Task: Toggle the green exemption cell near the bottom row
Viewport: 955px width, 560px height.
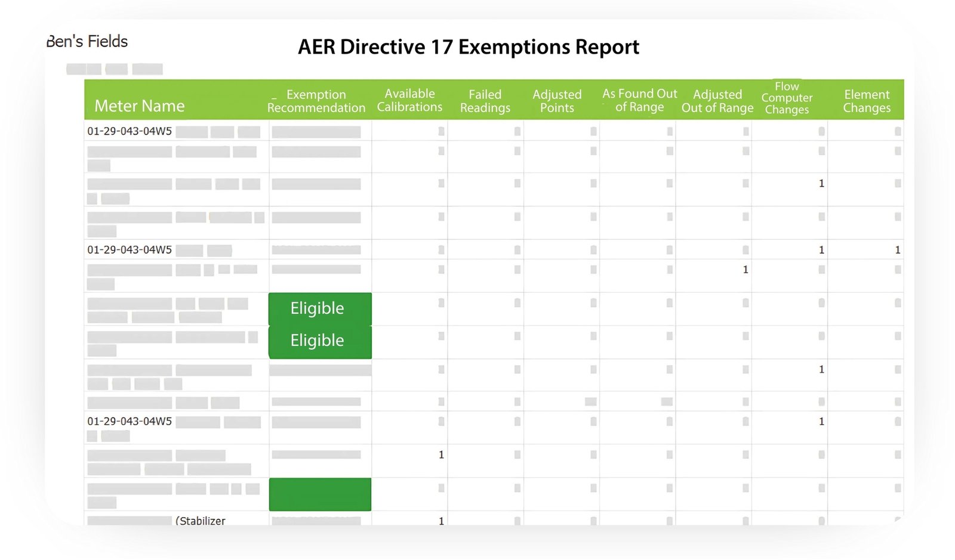Action: 320,494
